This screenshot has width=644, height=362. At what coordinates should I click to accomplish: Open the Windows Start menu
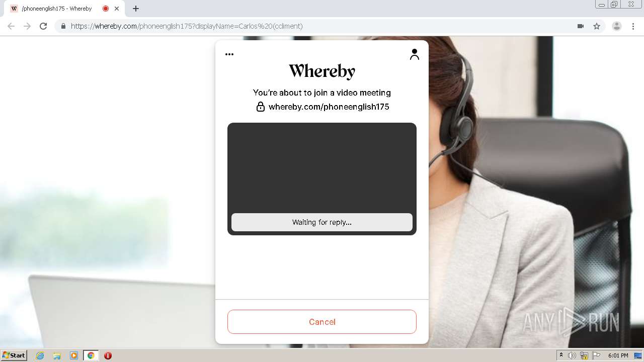[x=14, y=355]
